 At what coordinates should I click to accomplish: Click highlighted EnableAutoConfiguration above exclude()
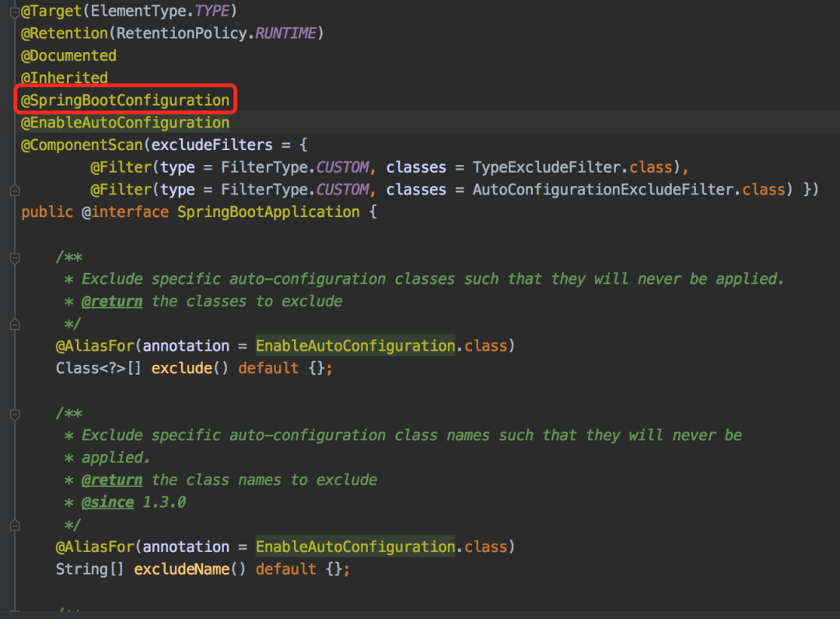tap(355, 346)
